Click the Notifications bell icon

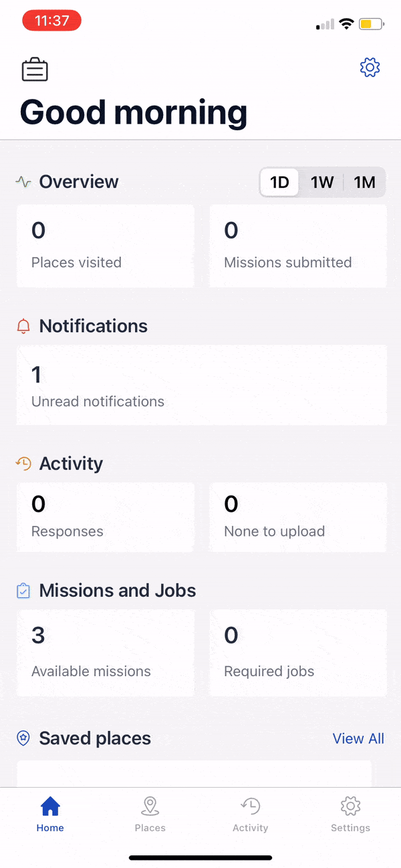tap(22, 326)
